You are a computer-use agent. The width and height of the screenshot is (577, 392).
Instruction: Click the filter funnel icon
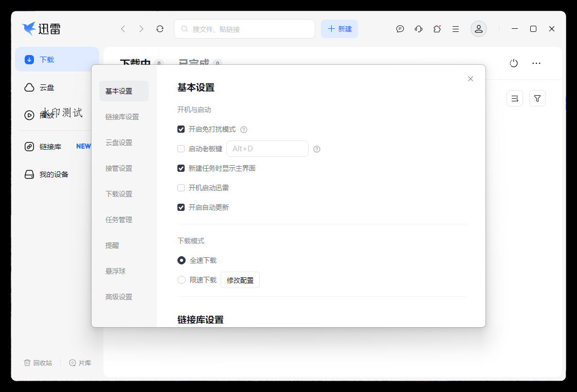coord(537,98)
